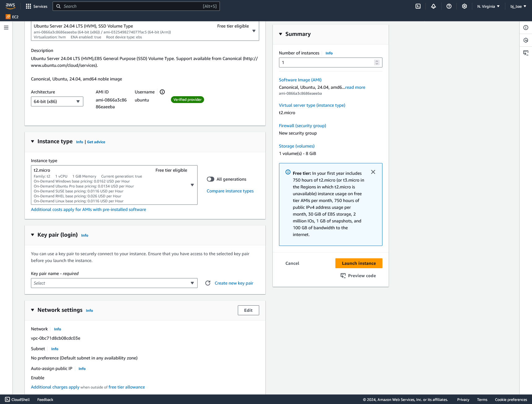
Task: Click the EC2 service shortcut icon
Action: pyautogui.click(x=8, y=17)
